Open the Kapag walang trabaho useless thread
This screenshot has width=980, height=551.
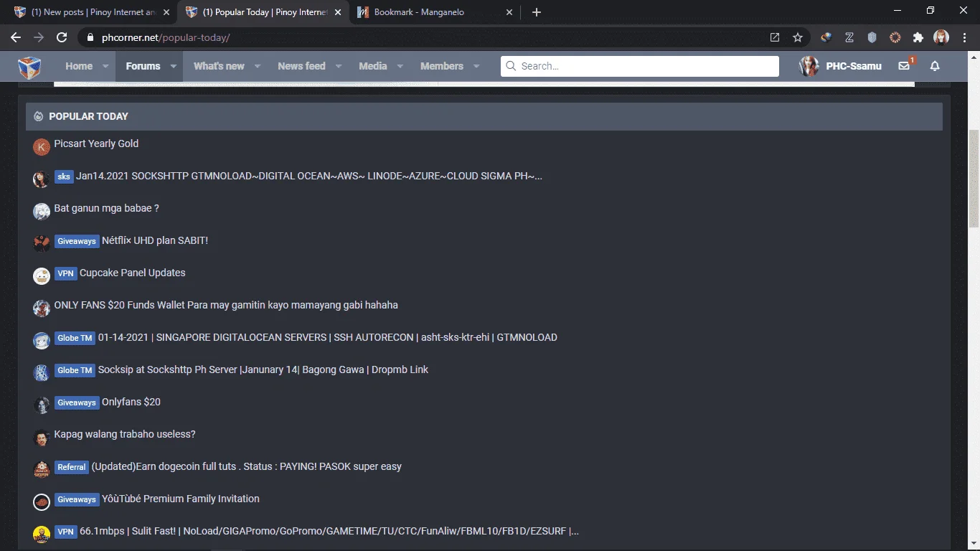(125, 434)
